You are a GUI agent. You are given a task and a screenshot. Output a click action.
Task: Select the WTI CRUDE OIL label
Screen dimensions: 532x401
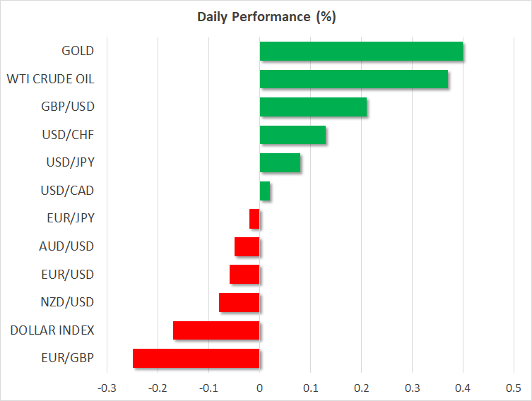50,78
